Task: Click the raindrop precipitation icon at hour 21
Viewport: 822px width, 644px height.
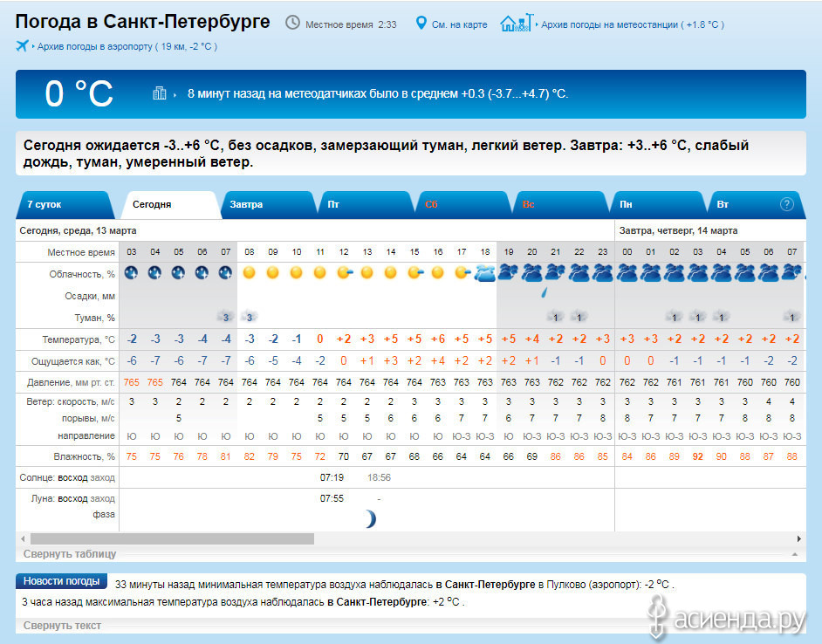Action: point(545,292)
